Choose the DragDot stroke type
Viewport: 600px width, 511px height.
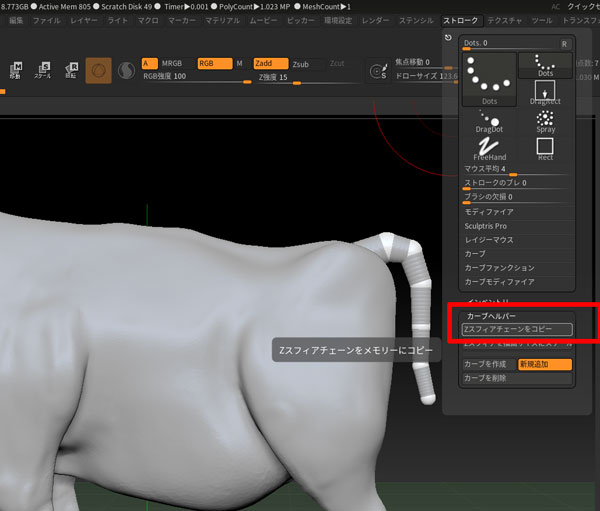click(489, 121)
